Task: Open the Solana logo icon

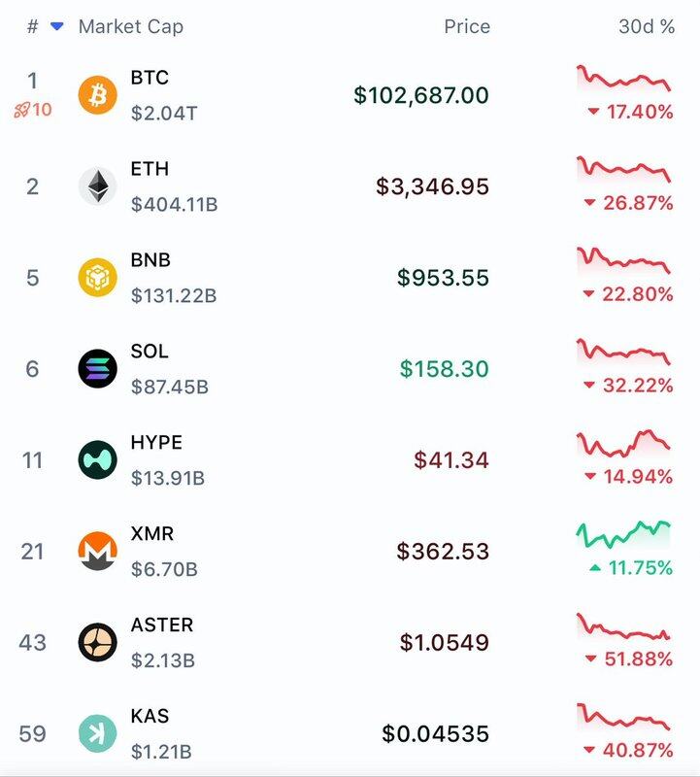Action: tap(97, 369)
